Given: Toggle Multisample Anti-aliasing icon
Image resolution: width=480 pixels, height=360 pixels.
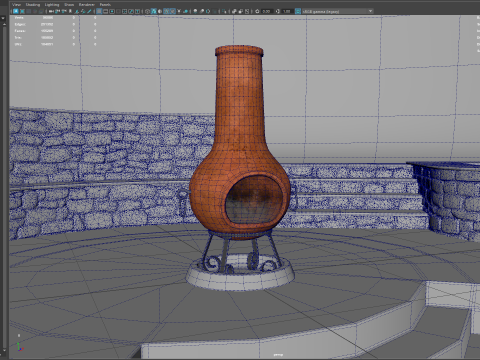Looking at the screenshot, I should pyautogui.click(x=208, y=11).
